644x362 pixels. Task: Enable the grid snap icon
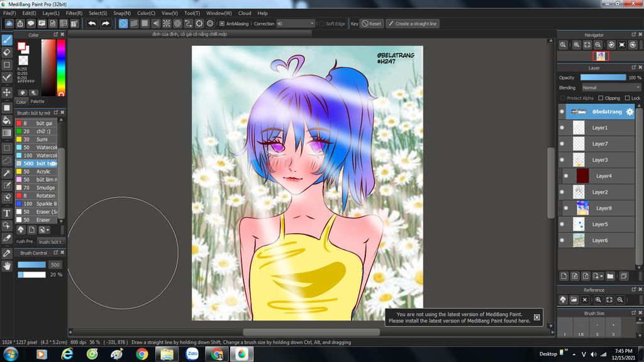pos(145,24)
